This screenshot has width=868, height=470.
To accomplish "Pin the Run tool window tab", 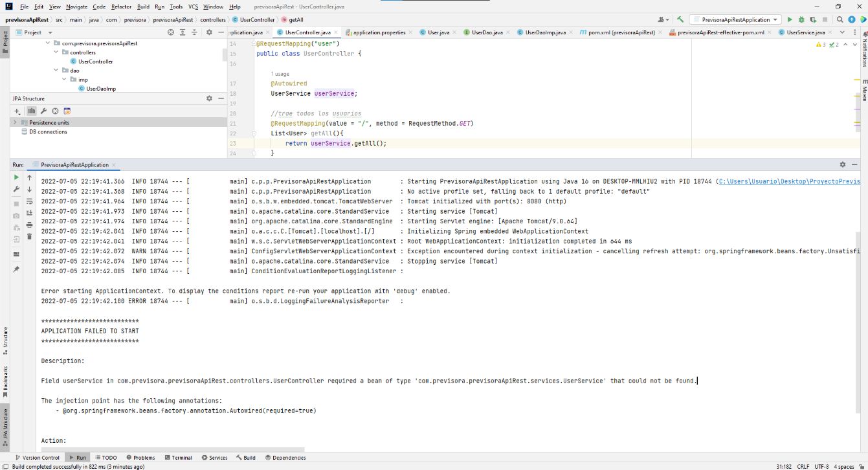I will [16, 269].
